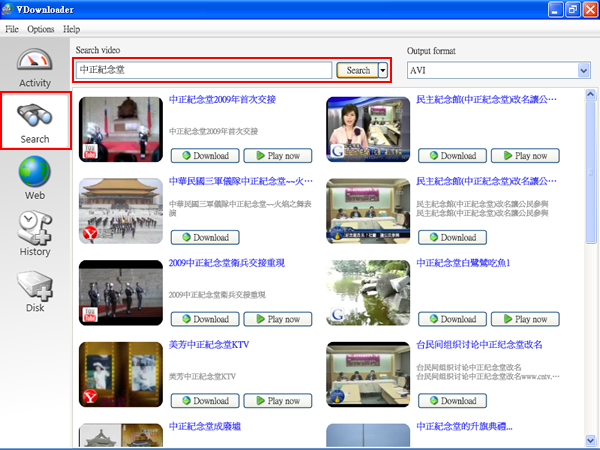This screenshot has width=600, height=450.
Task: Play now first 民主紀念館 news anchor video
Action: (x=525, y=156)
